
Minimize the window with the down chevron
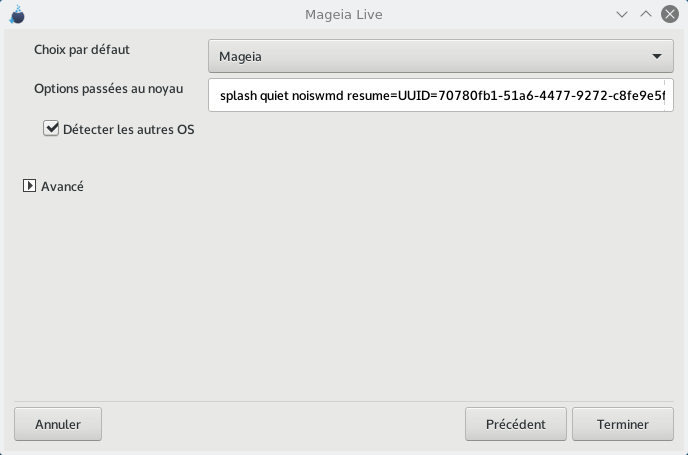[x=622, y=14]
